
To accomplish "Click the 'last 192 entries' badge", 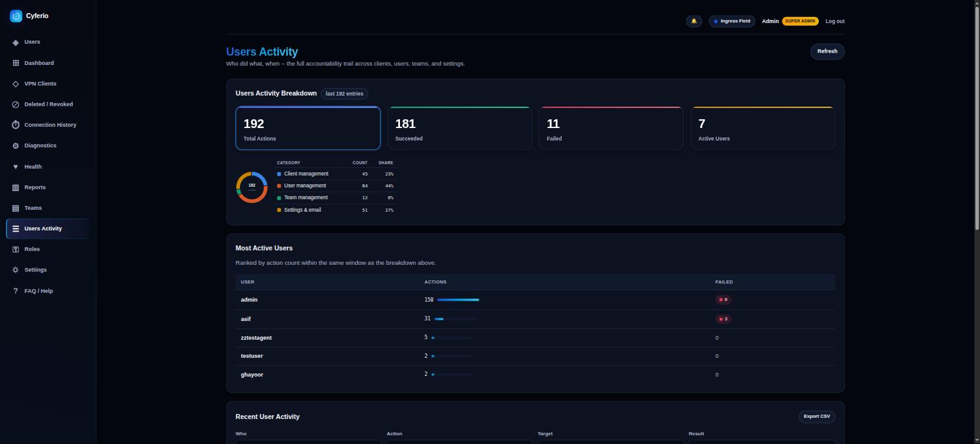I will pyautogui.click(x=344, y=94).
